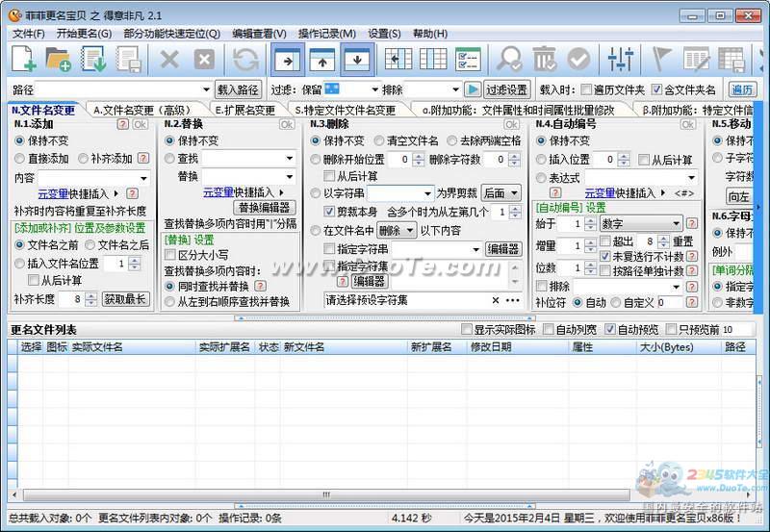Image resolution: width=770 pixels, height=532 pixels.
Task: Select the 直接添加 radio button
Action: pyautogui.click(x=20, y=159)
